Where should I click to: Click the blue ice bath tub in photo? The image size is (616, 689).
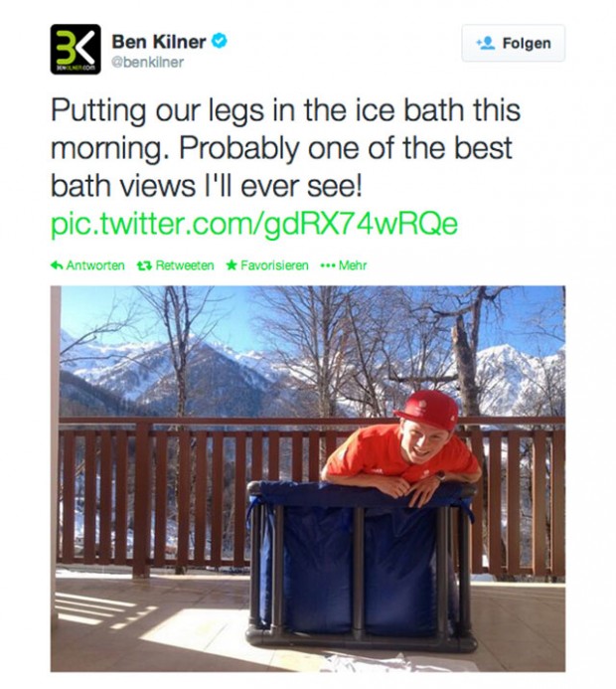361,566
